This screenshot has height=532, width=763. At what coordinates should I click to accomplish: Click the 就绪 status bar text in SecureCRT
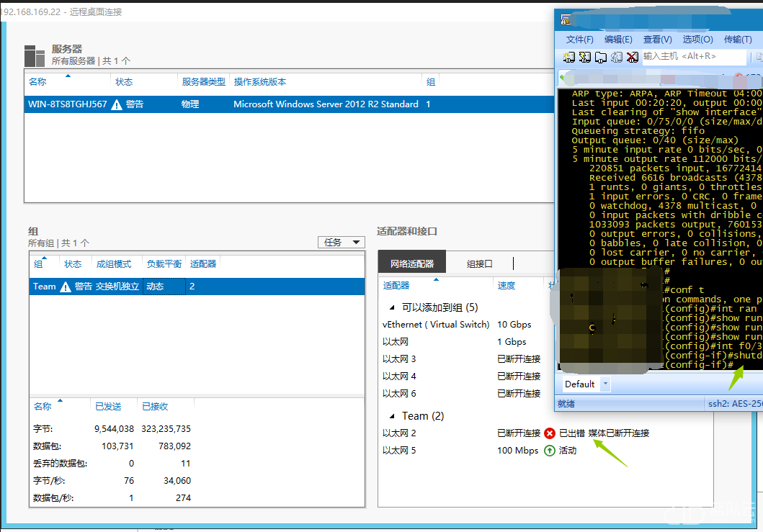pyautogui.click(x=566, y=404)
